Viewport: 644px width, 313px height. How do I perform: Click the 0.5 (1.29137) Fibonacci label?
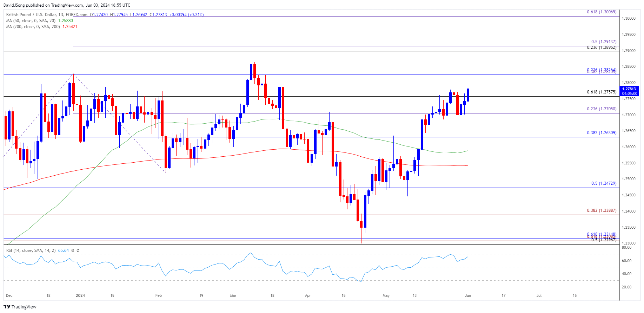[604, 42]
